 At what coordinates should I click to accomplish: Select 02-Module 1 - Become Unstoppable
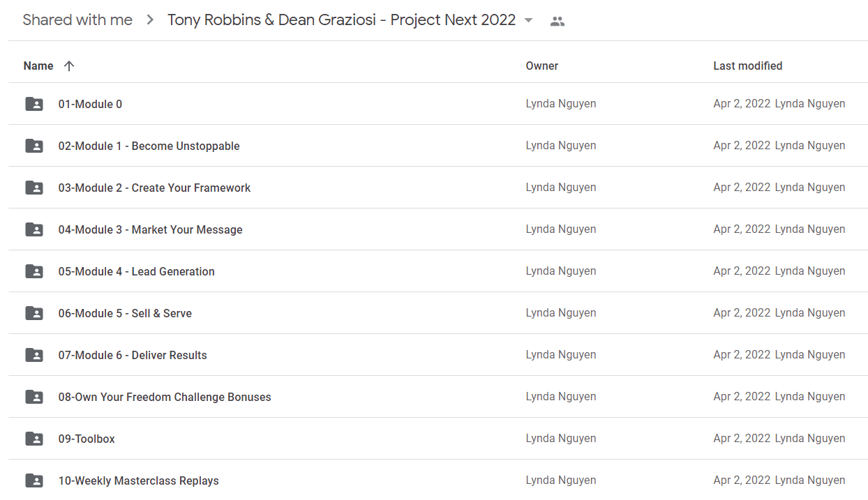149,146
